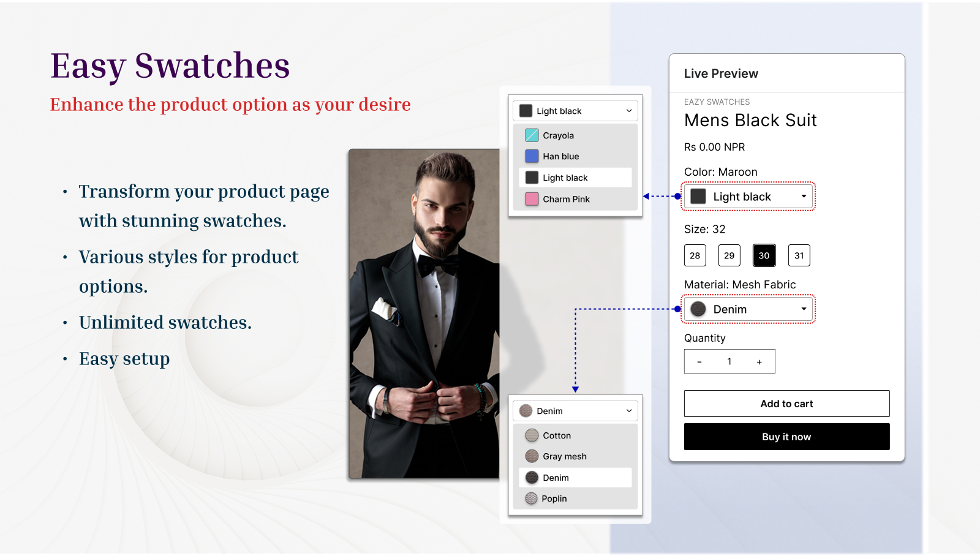Click the Unlimited swatches bullet text

click(165, 322)
